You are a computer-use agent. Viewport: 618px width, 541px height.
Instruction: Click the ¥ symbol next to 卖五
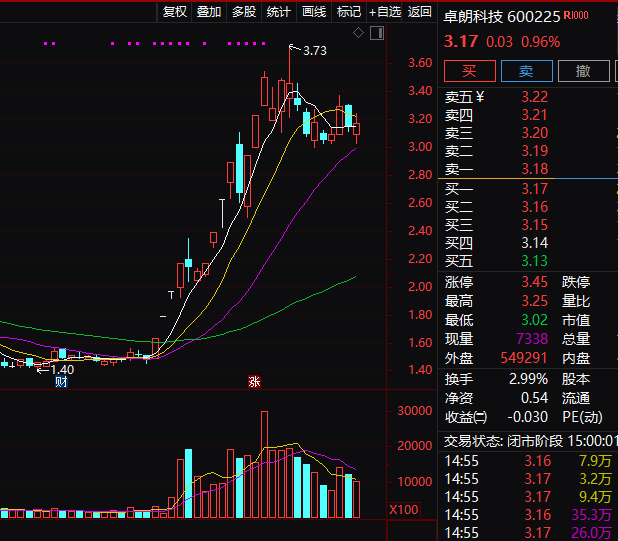pyautogui.click(x=479, y=97)
